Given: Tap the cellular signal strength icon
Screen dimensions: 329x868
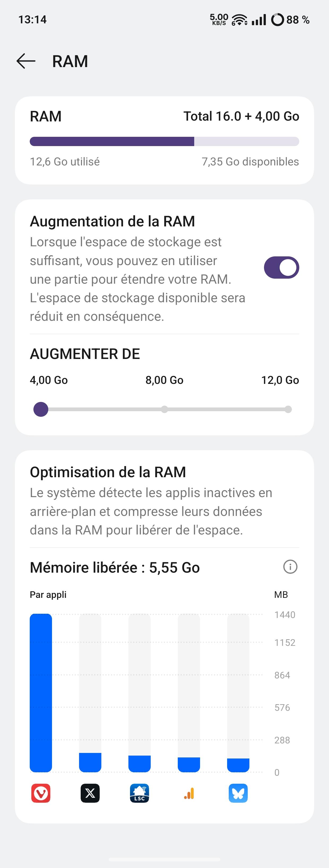Looking at the screenshot, I should (x=259, y=20).
